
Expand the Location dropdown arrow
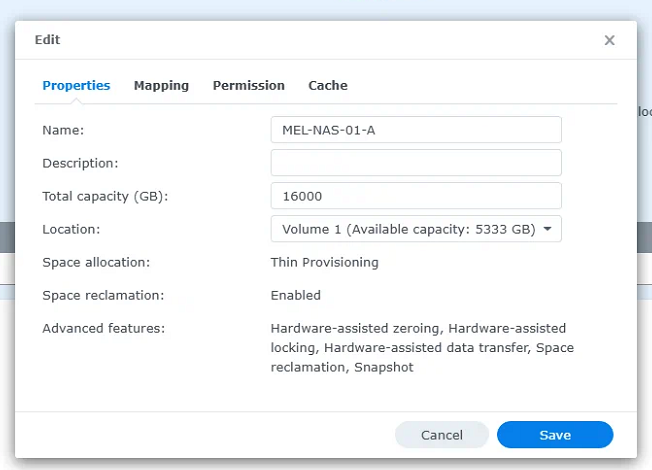pos(547,229)
